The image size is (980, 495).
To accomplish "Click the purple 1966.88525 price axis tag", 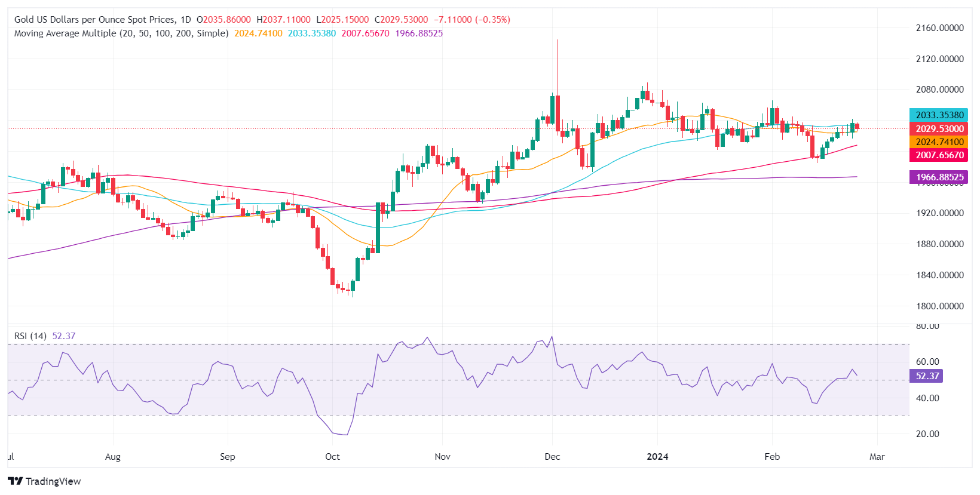I will (x=939, y=177).
